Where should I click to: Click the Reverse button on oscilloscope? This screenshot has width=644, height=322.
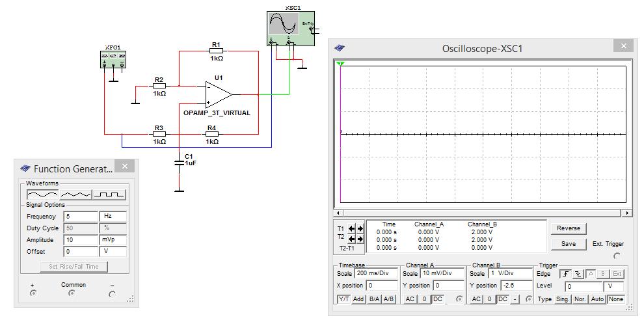(x=569, y=228)
